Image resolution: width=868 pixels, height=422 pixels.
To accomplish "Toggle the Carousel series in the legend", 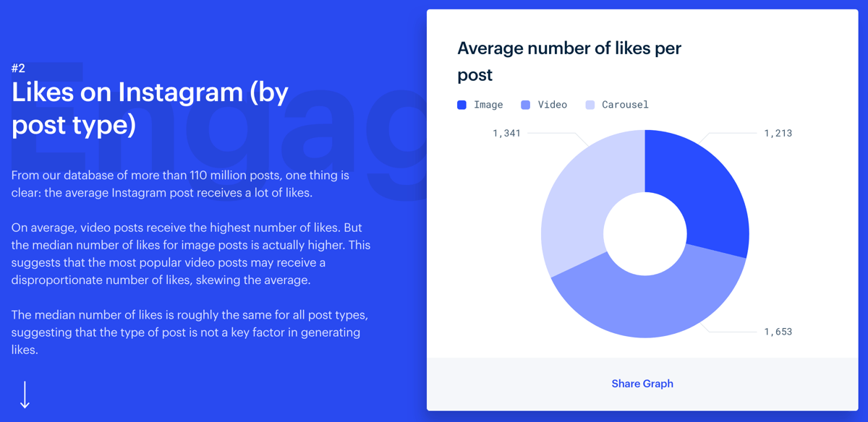I will tap(616, 104).
